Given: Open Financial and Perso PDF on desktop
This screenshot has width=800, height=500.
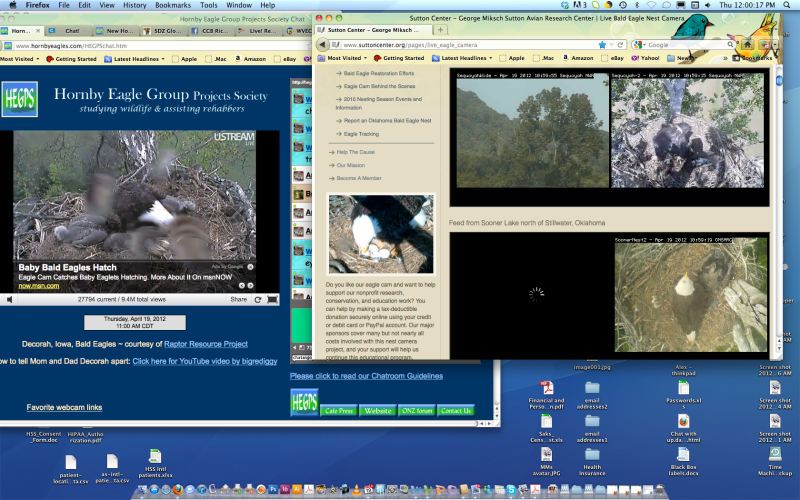Looking at the screenshot, I should [x=546, y=394].
